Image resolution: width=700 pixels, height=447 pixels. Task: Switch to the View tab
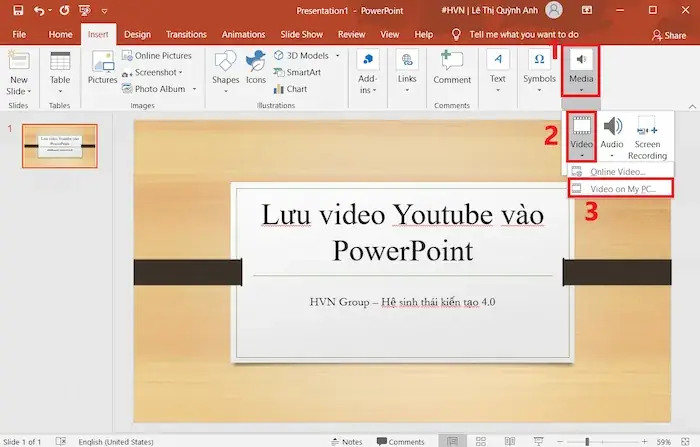pos(389,34)
